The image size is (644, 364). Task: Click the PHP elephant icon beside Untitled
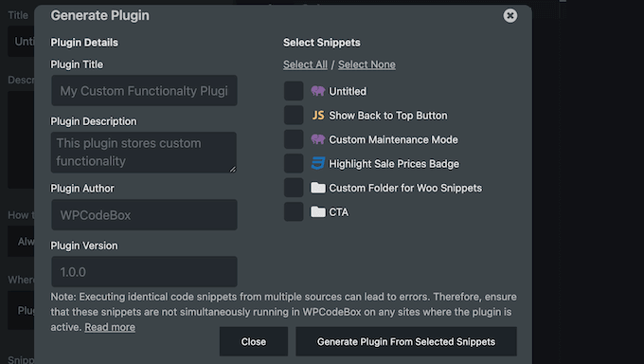[318, 91]
